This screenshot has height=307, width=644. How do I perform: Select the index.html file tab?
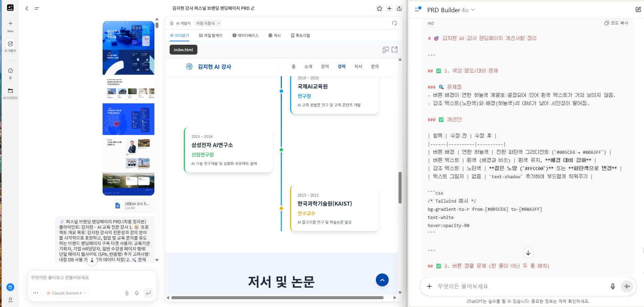coord(184,50)
